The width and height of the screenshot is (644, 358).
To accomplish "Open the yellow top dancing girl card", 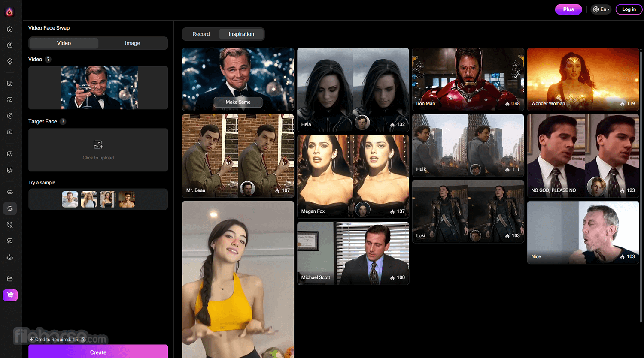I will point(238,280).
